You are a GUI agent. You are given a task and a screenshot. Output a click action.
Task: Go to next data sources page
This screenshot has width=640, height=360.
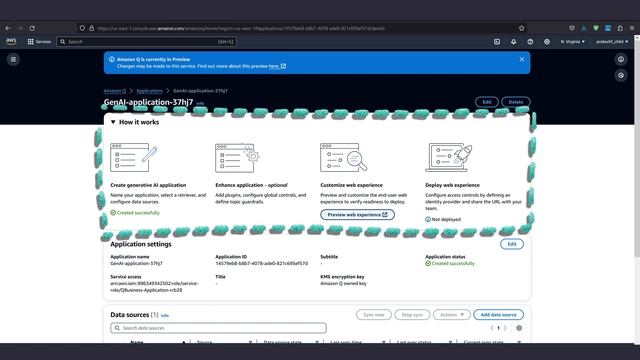pos(505,328)
